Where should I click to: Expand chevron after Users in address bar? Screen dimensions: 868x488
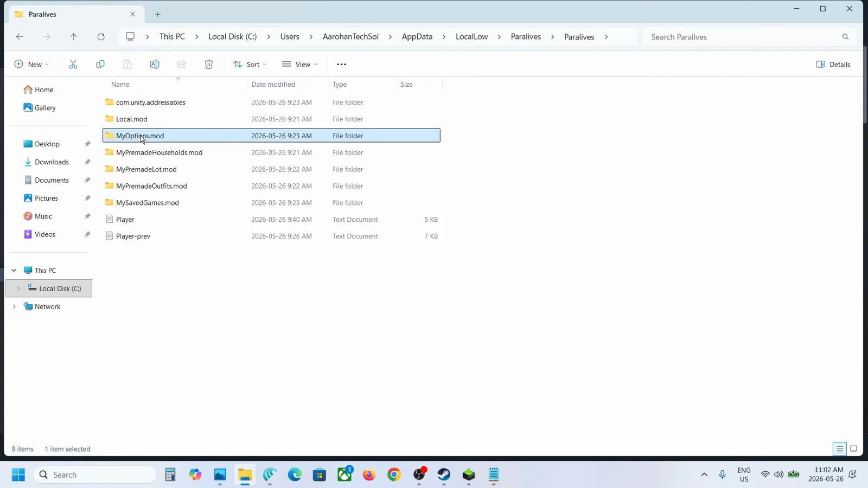[311, 37]
